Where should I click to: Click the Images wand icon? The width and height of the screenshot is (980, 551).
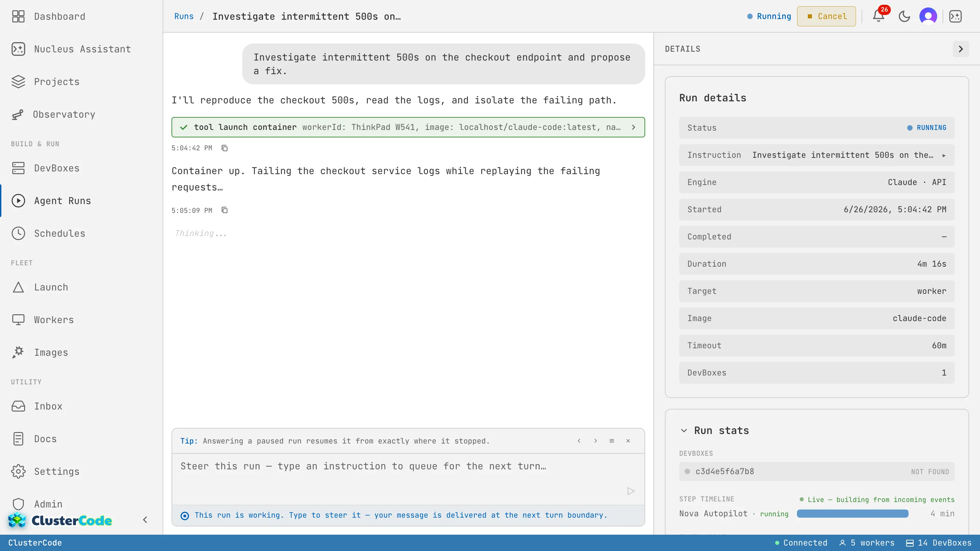18,352
